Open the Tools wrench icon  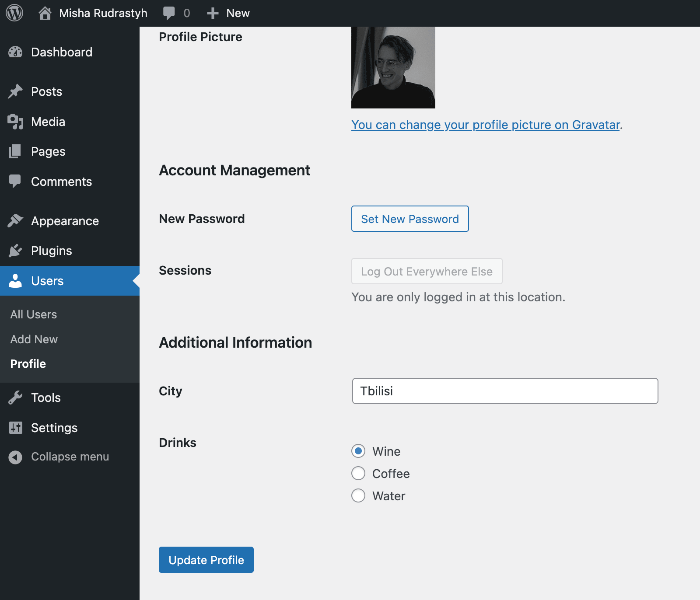tap(15, 398)
